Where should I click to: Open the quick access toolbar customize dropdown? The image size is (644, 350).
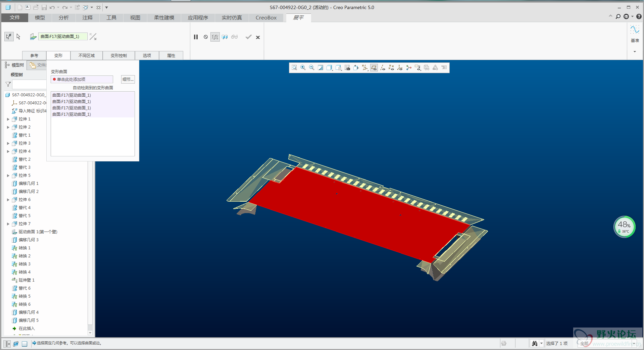coord(106,7)
